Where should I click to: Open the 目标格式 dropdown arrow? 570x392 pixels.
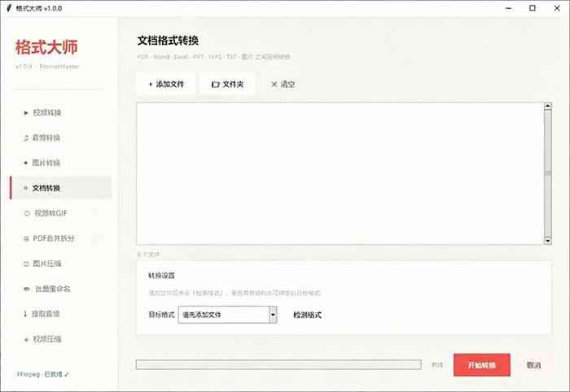pos(273,315)
